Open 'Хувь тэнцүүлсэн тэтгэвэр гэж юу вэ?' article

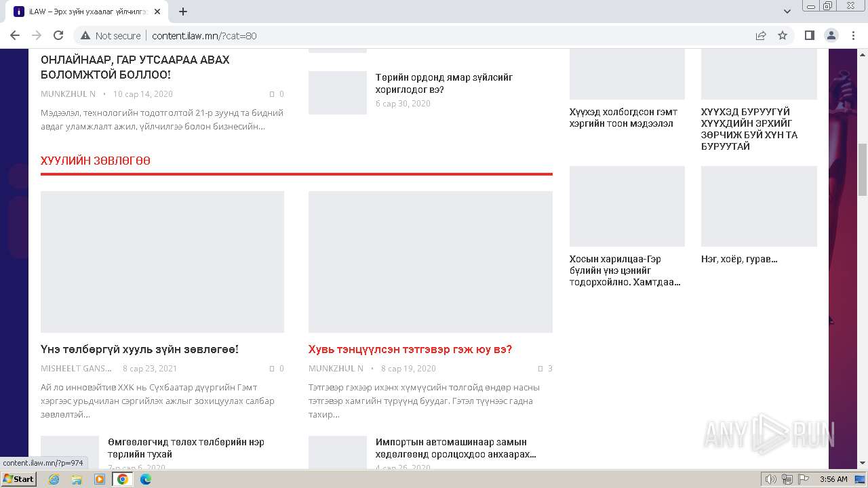tap(410, 350)
